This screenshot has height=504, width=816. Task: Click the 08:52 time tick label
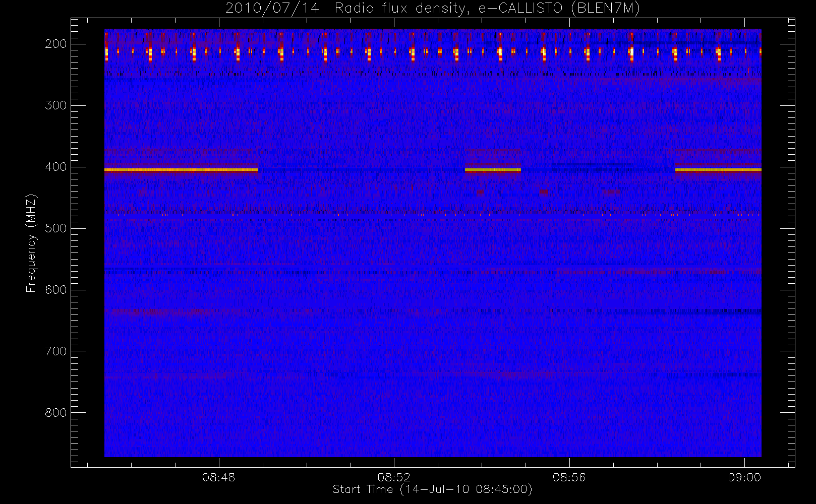coord(394,477)
